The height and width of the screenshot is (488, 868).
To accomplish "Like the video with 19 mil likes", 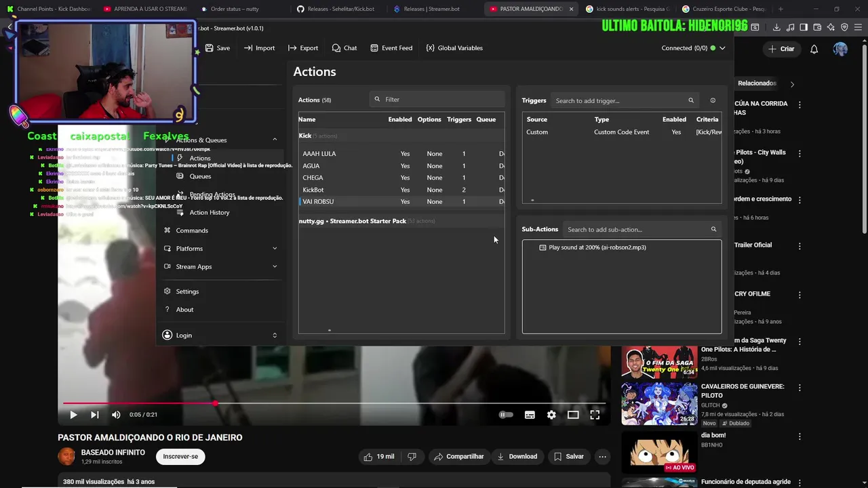I will coord(379,457).
